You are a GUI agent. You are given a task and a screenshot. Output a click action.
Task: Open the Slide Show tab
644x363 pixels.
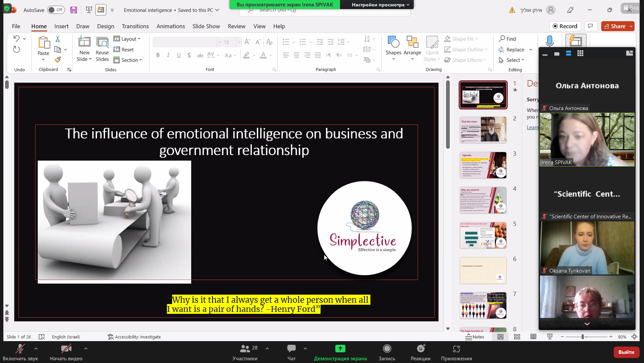pyautogui.click(x=206, y=26)
